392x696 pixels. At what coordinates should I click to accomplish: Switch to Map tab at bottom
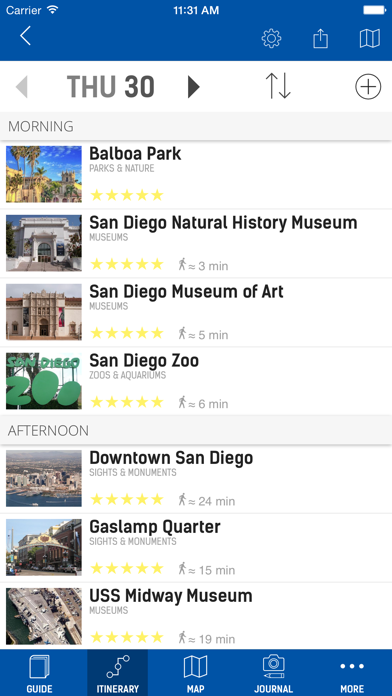pos(195,673)
